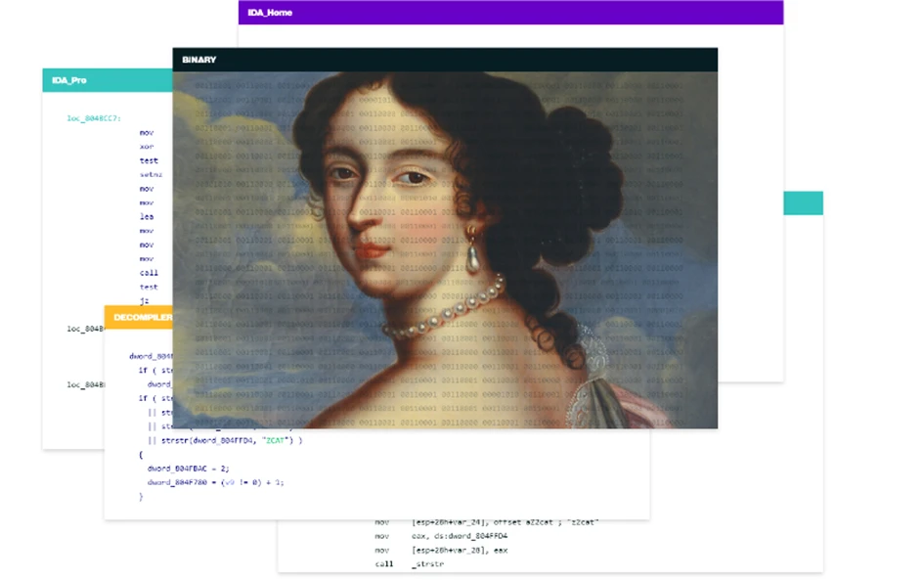Select the loc_8048CC7 label

pos(94,117)
